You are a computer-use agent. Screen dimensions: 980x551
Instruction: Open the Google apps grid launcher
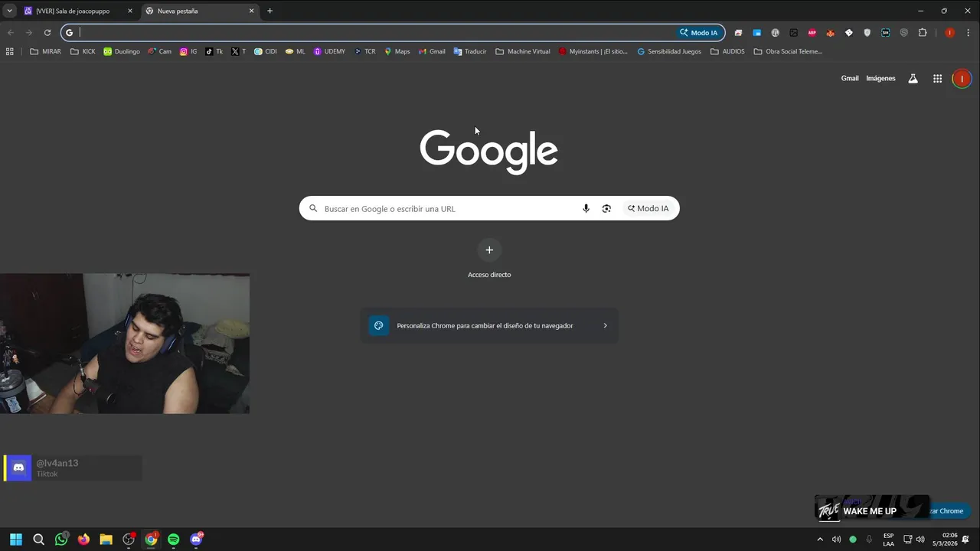(x=937, y=78)
